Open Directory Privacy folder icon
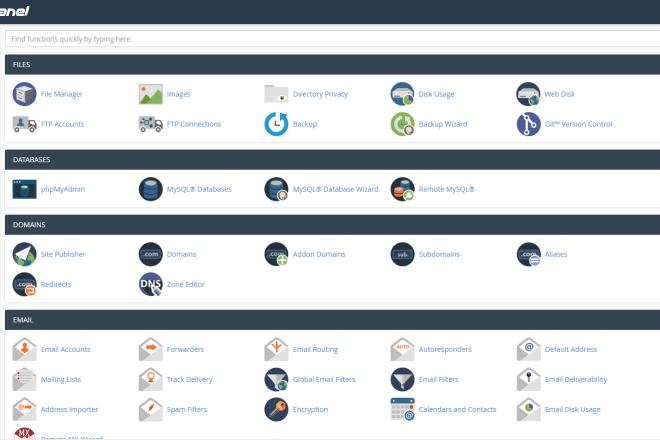Image resolution: width=660 pixels, height=440 pixels. pyautogui.click(x=276, y=94)
